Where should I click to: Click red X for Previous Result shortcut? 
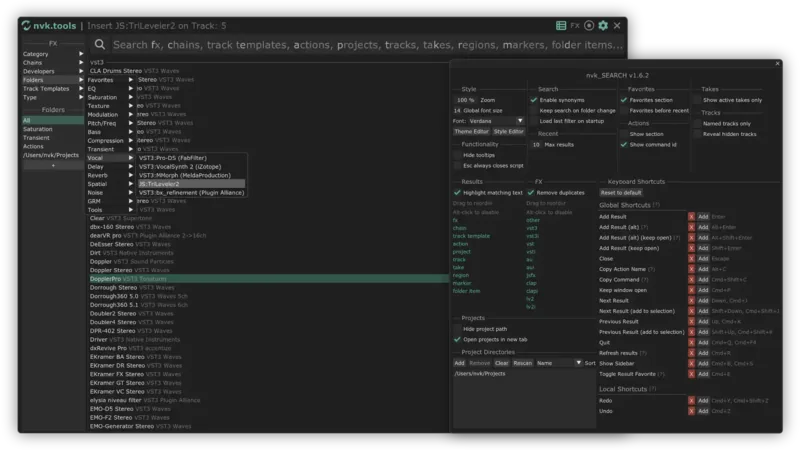point(691,321)
